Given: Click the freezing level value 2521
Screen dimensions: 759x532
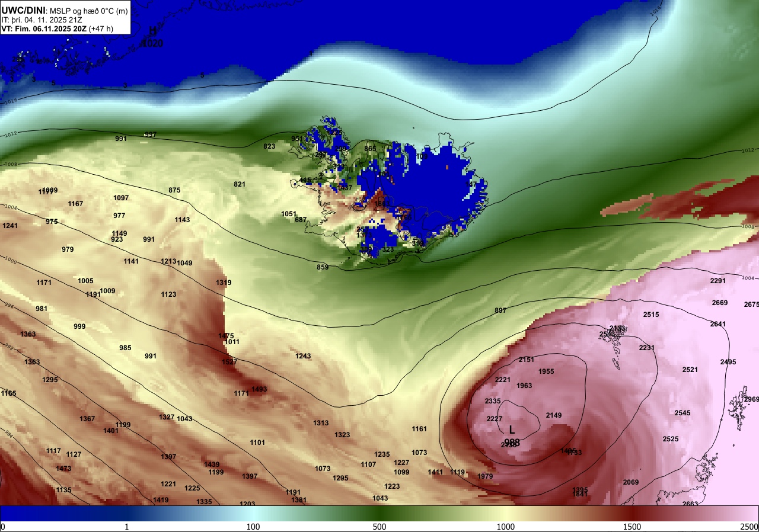Looking at the screenshot, I should pos(690,370).
